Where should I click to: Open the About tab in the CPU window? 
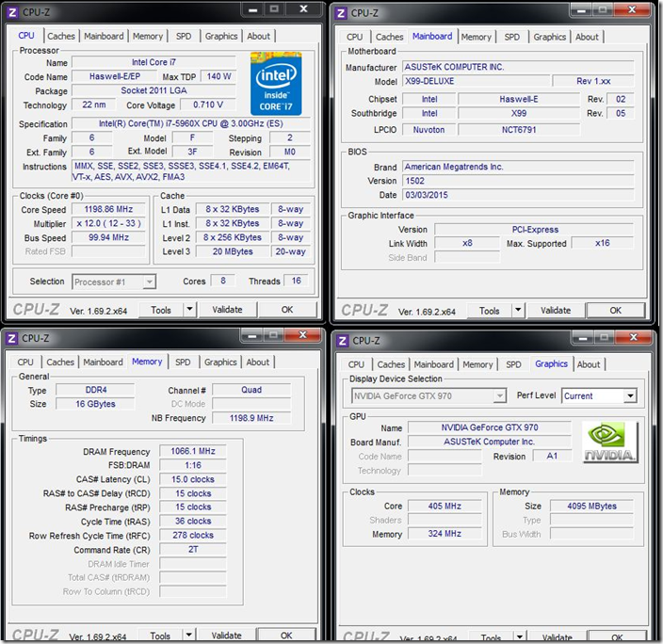coord(258,37)
